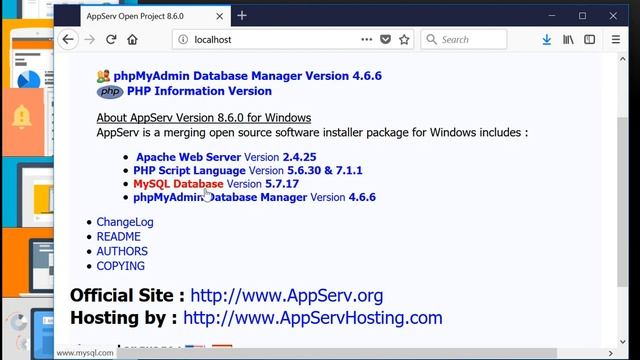The width and height of the screenshot is (640, 360).
Task: Open the AUTHORS link
Action: coord(122,251)
